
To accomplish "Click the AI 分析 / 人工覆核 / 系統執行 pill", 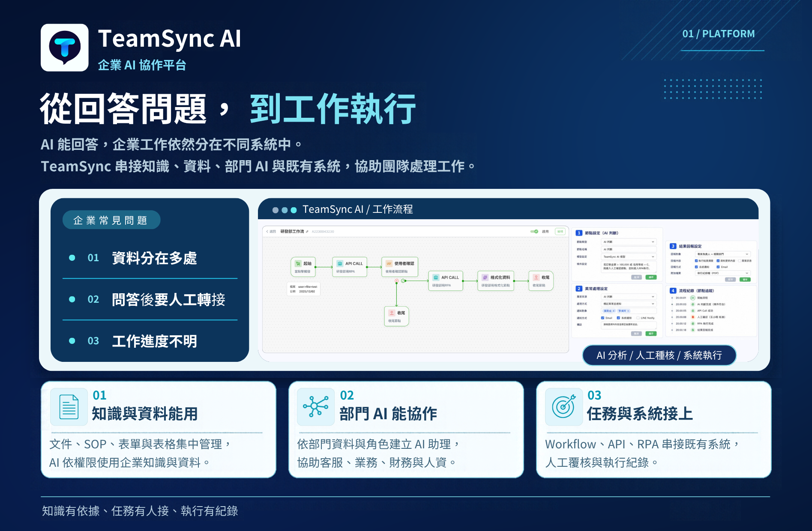I will (x=659, y=355).
